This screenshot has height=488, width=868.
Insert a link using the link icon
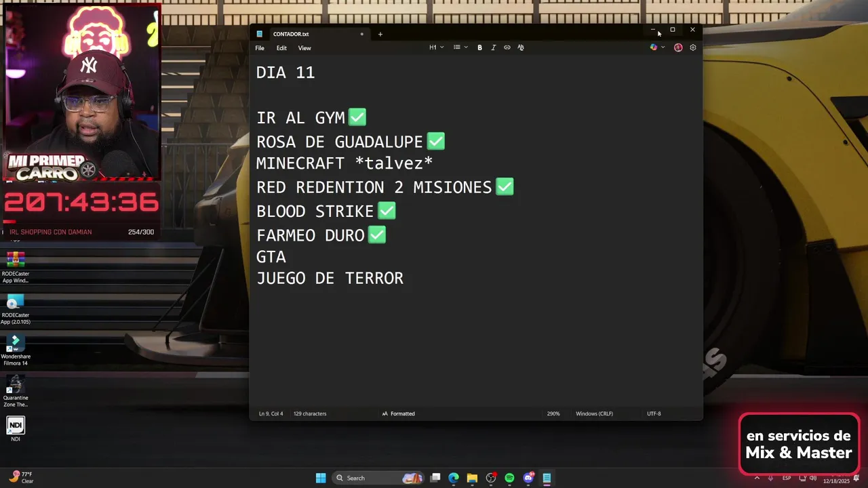[x=507, y=47]
